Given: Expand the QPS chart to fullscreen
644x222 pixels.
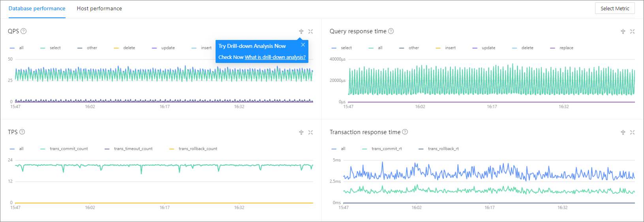Looking at the screenshot, I should 311,31.
